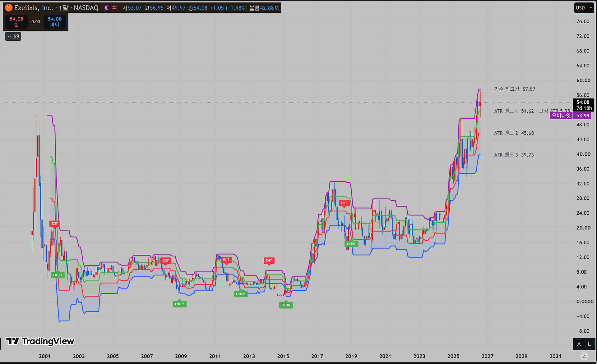Viewport: 597px width, 364px height.
Task: Click the TradingView logo
Action: click(x=40, y=341)
